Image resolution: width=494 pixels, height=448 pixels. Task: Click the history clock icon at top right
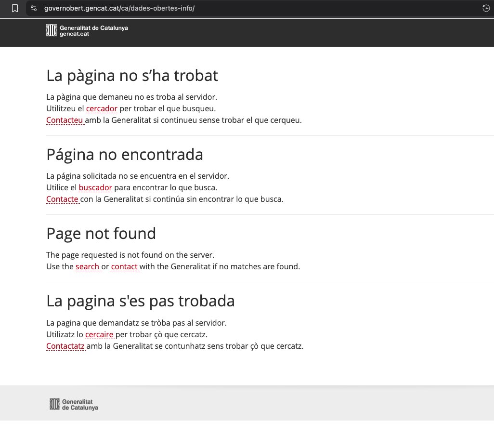486,8
